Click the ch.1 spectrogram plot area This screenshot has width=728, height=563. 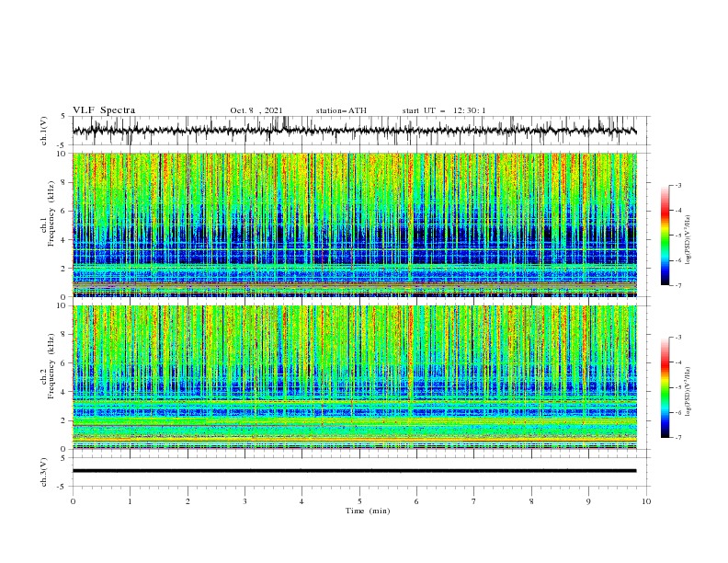355,224
